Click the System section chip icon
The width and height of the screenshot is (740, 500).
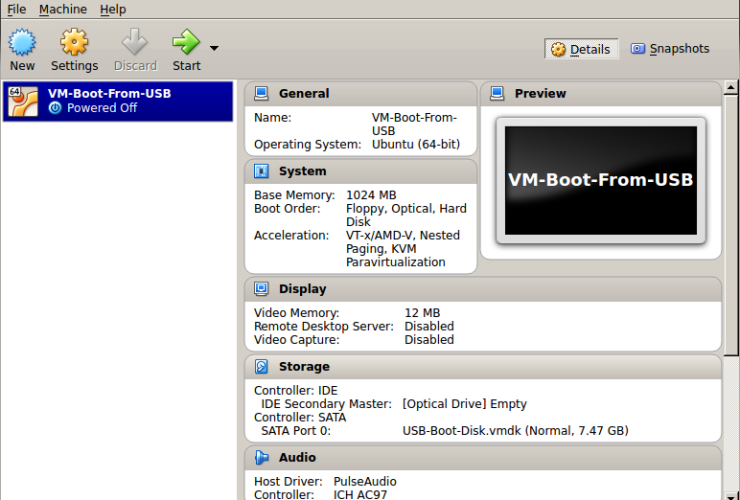262,172
